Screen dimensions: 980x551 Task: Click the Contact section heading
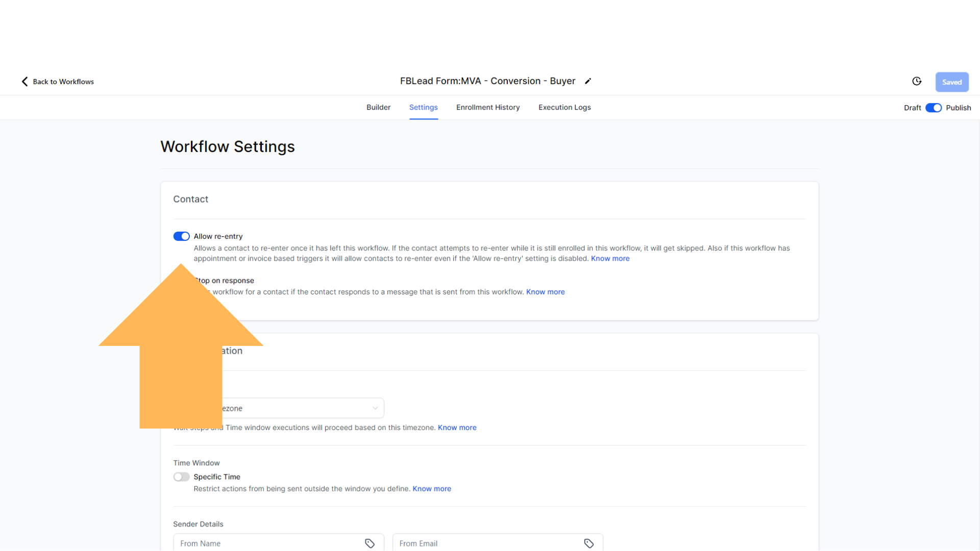[x=190, y=199]
